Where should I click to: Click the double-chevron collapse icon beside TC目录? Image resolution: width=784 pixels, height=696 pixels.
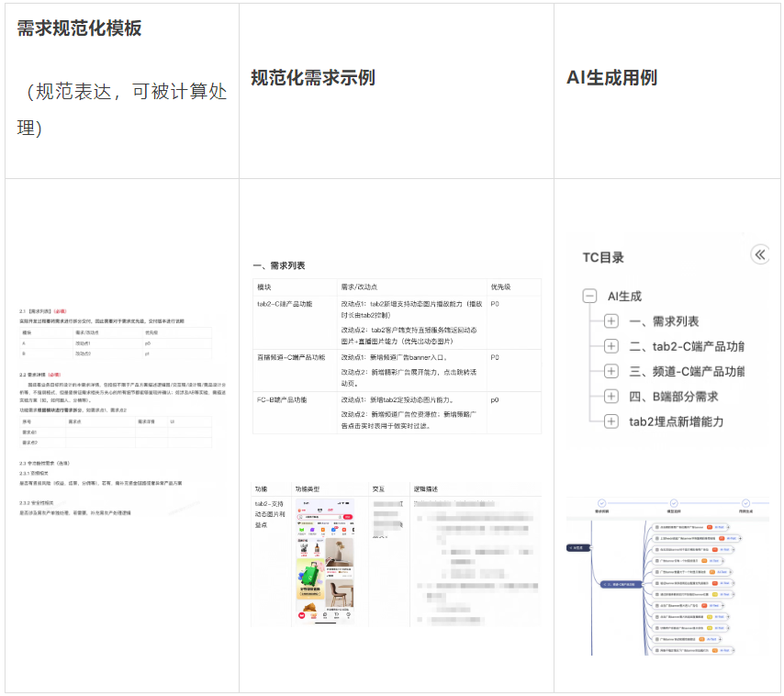click(x=759, y=254)
